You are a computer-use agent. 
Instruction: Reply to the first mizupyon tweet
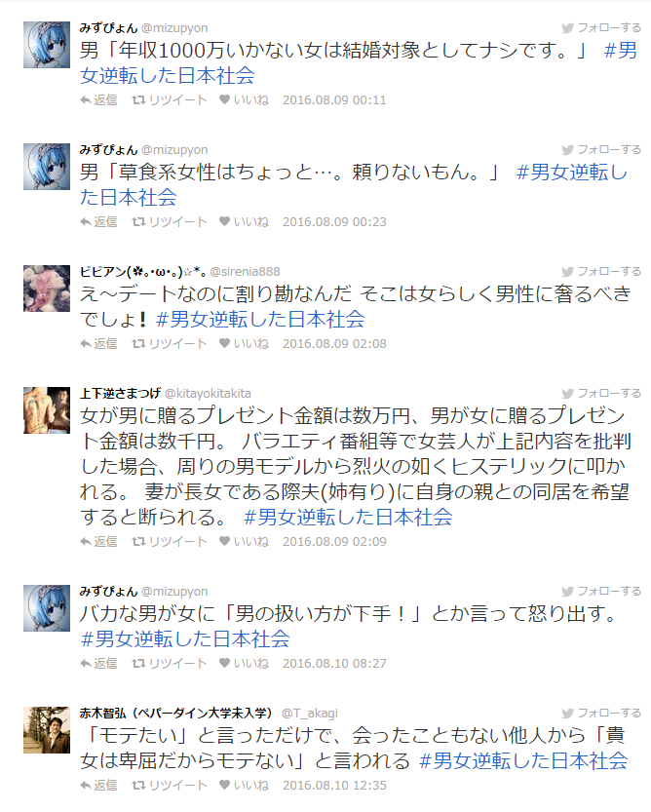pyautogui.click(x=98, y=100)
